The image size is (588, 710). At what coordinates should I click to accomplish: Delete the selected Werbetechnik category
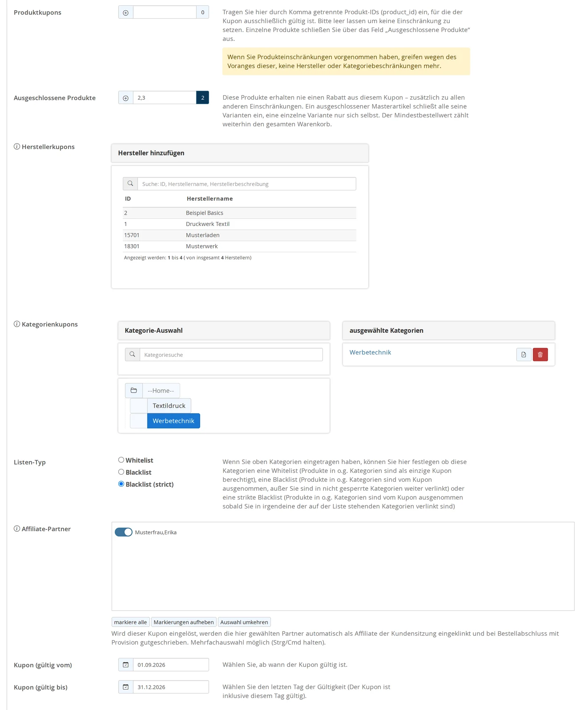point(540,355)
